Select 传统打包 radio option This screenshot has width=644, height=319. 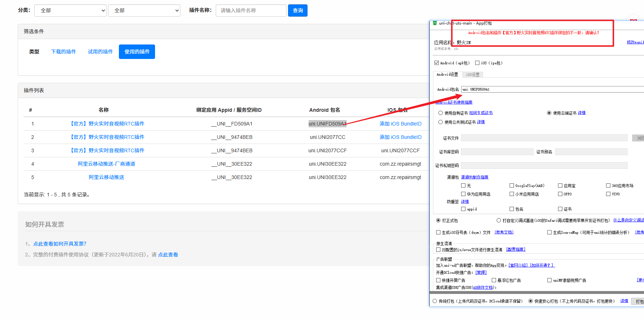pyautogui.click(x=435, y=301)
